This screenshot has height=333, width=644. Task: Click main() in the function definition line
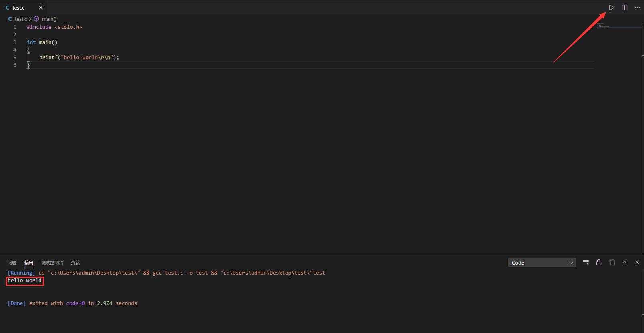(x=48, y=42)
